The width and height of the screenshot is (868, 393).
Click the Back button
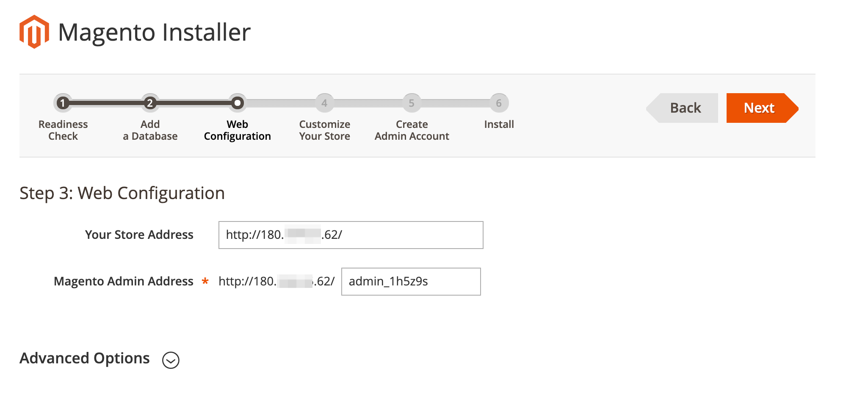pos(682,108)
